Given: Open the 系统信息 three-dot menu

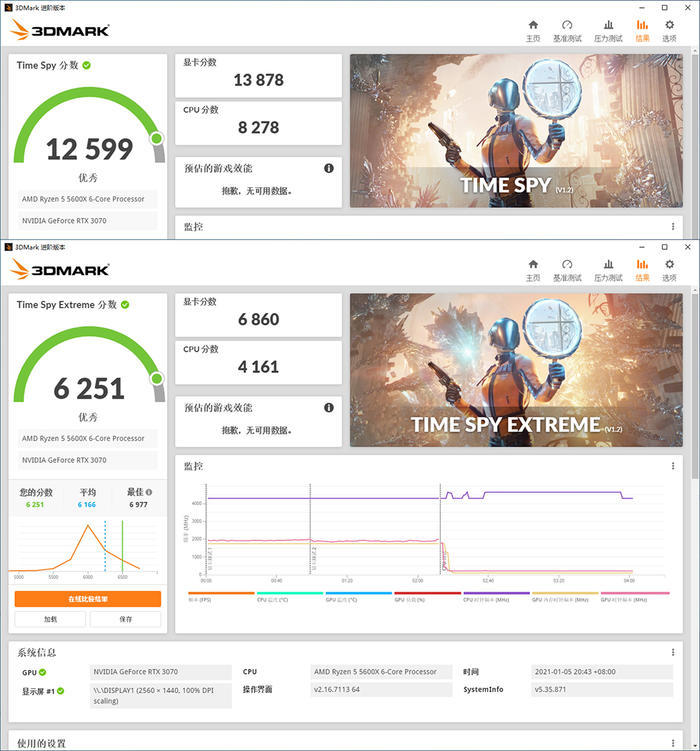Looking at the screenshot, I should pos(673,652).
